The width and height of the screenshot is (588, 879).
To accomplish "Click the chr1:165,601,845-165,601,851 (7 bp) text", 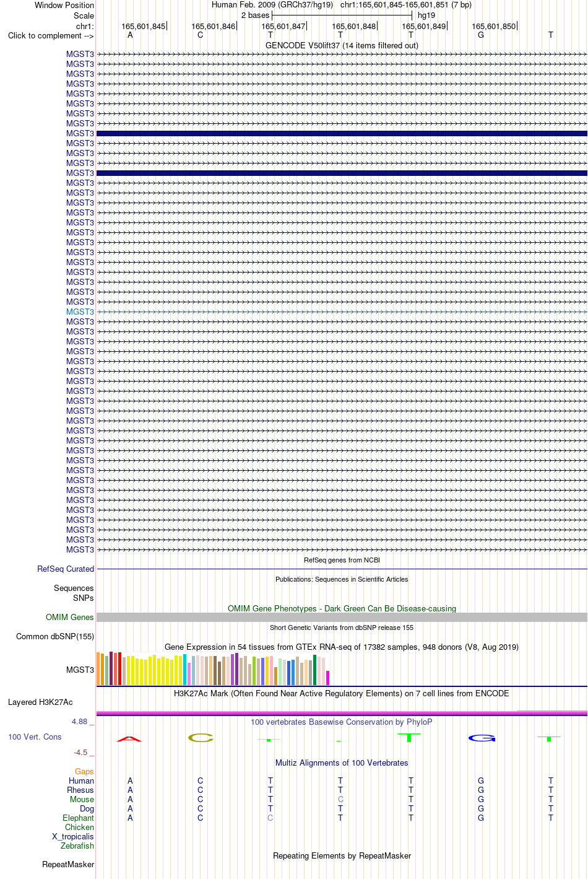I will tap(406, 4).
